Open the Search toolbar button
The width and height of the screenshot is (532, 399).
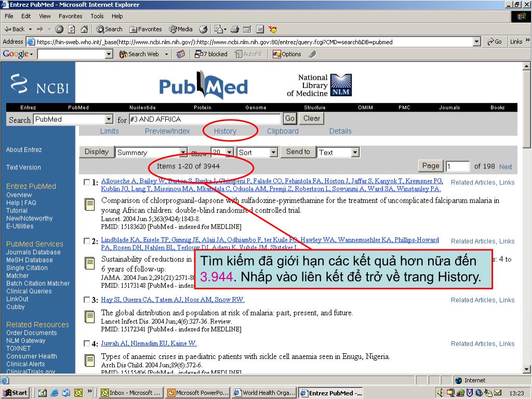[109, 29]
